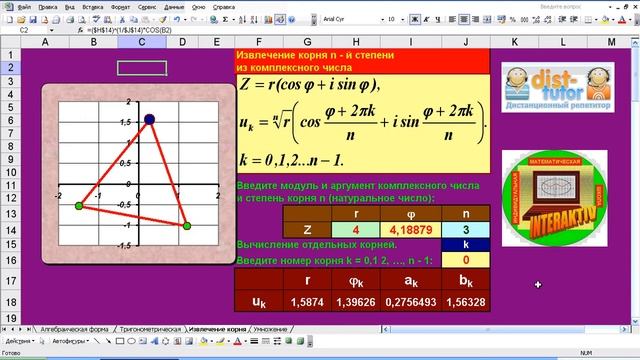Image resolution: width=640 pixels, height=360 pixels.
Task: Open the Формат menu
Action: (120, 7)
